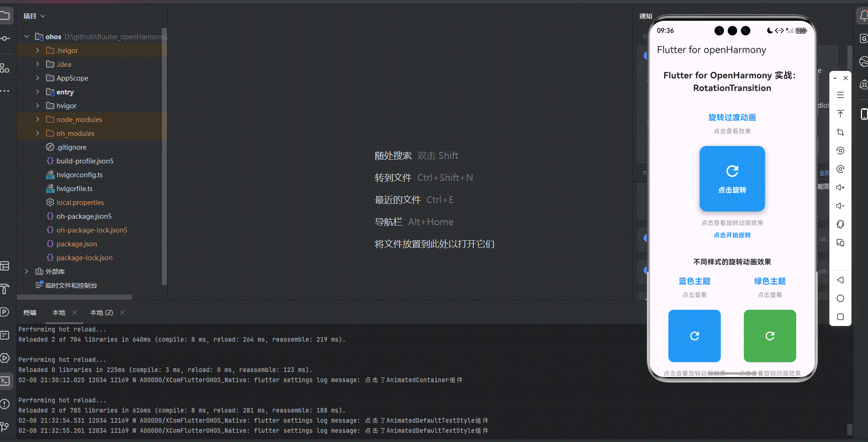Open the table-layout tool window icon in left sidebar

point(5,266)
